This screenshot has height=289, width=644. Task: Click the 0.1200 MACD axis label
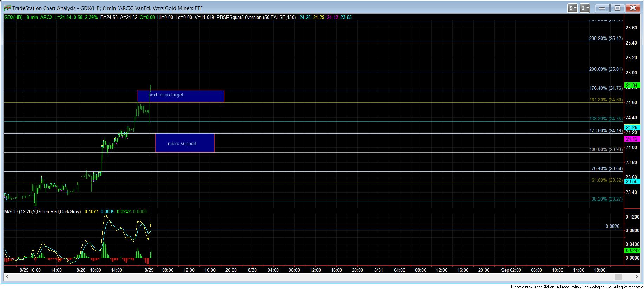[x=632, y=217]
